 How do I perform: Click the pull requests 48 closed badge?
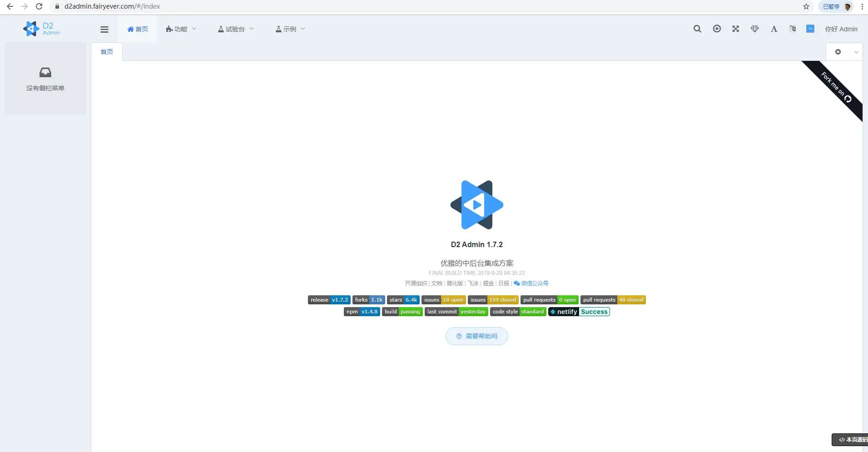pos(613,300)
